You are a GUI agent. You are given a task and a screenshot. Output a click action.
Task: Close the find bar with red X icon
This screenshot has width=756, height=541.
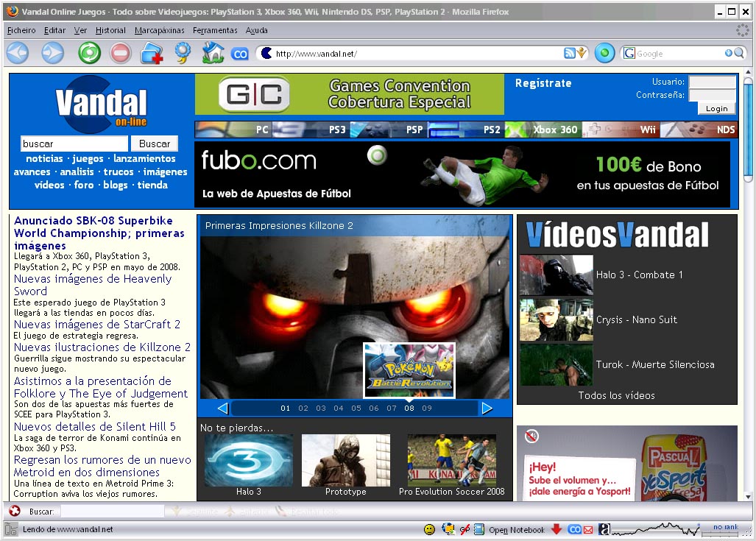[x=15, y=511]
